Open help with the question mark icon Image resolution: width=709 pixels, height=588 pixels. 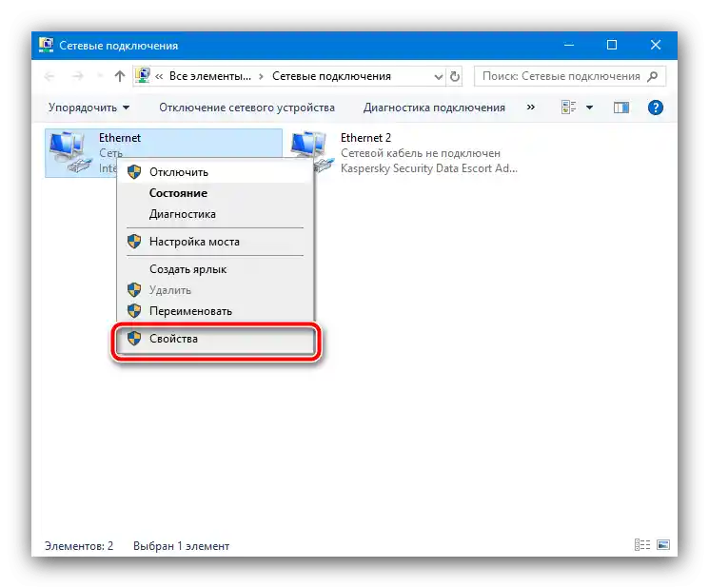655,108
